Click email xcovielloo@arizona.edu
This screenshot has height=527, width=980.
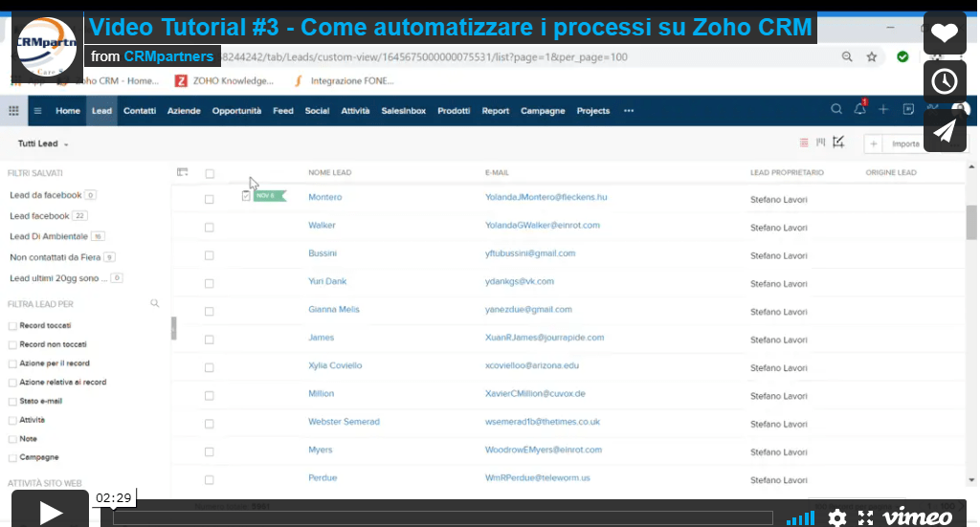tap(532, 365)
